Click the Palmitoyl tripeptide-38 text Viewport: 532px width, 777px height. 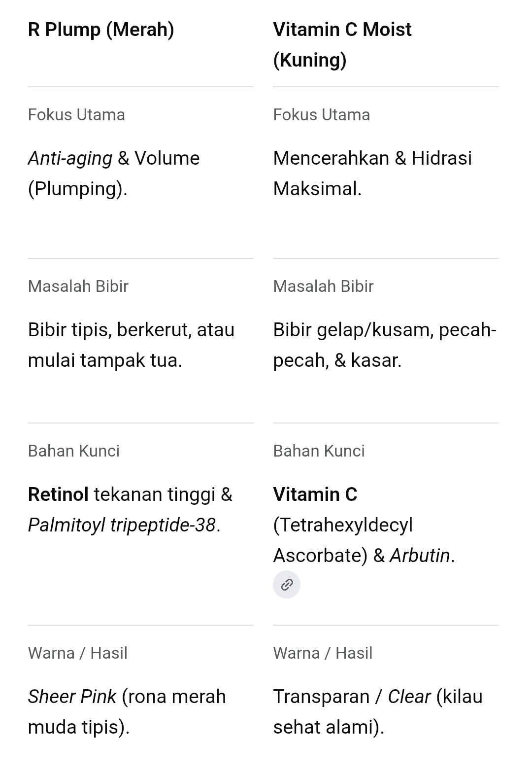(122, 525)
